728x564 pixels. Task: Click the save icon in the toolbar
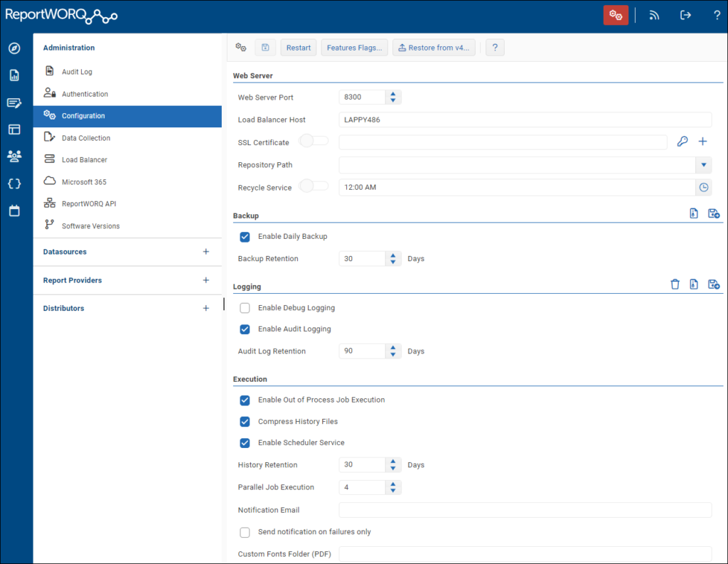[x=265, y=48]
